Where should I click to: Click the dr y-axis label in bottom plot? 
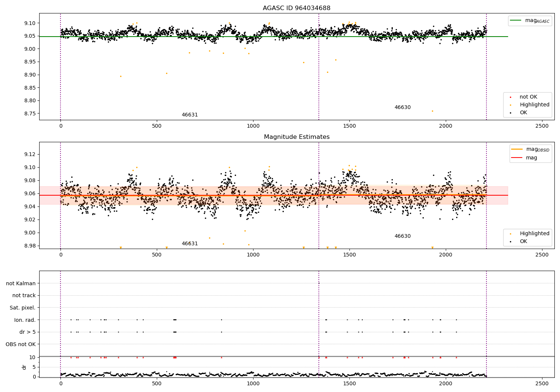[x=24, y=367]
